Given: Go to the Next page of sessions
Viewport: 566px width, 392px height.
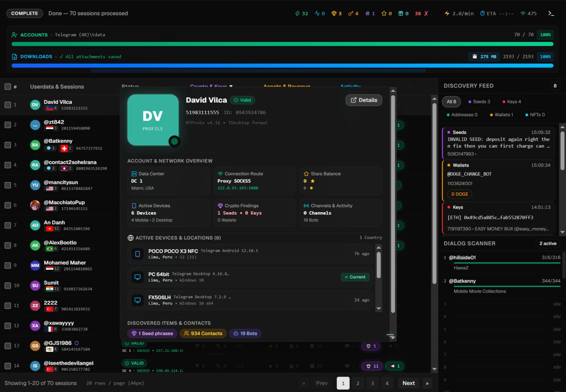Looking at the screenshot, I should [x=409, y=383].
